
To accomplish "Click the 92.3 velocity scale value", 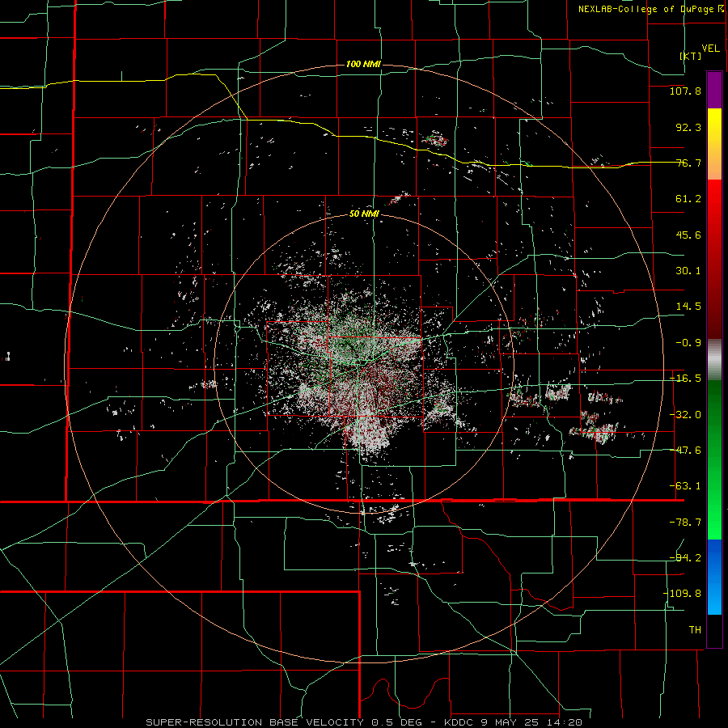I will (688, 127).
